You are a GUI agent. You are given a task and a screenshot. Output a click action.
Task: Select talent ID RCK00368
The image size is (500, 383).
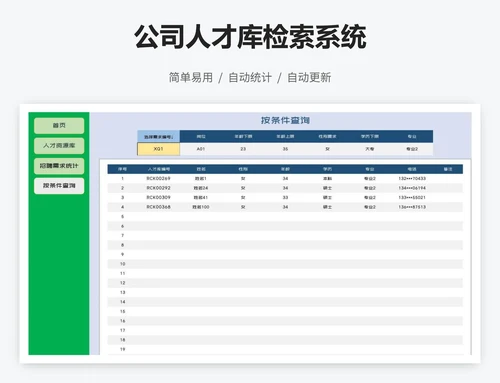click(x=159, y=207)
